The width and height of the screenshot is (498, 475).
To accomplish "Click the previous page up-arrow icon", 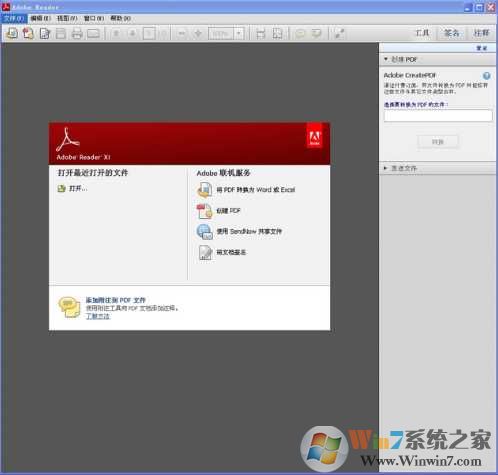I will [116, 33].
